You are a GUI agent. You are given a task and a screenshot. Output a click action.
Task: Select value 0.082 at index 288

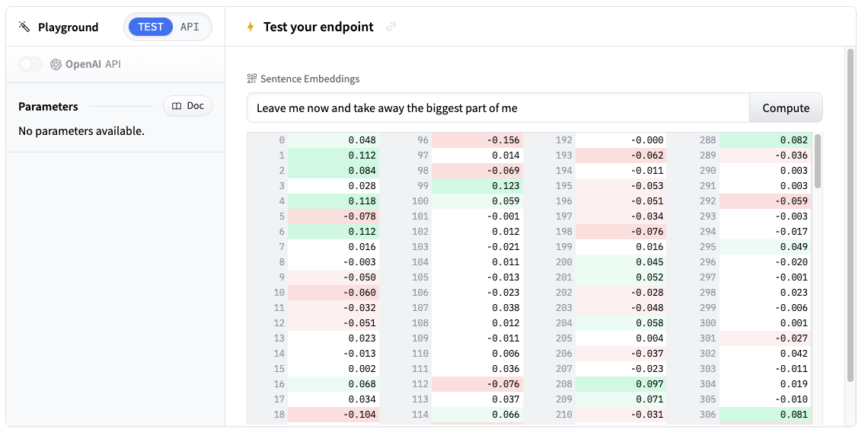(x=765, y=140)
